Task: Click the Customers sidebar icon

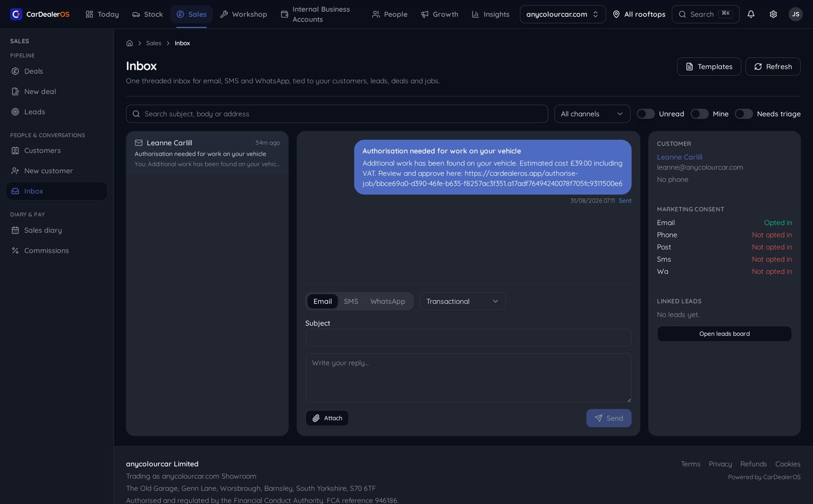Action: pyautogui.click(x=15, y=150)
